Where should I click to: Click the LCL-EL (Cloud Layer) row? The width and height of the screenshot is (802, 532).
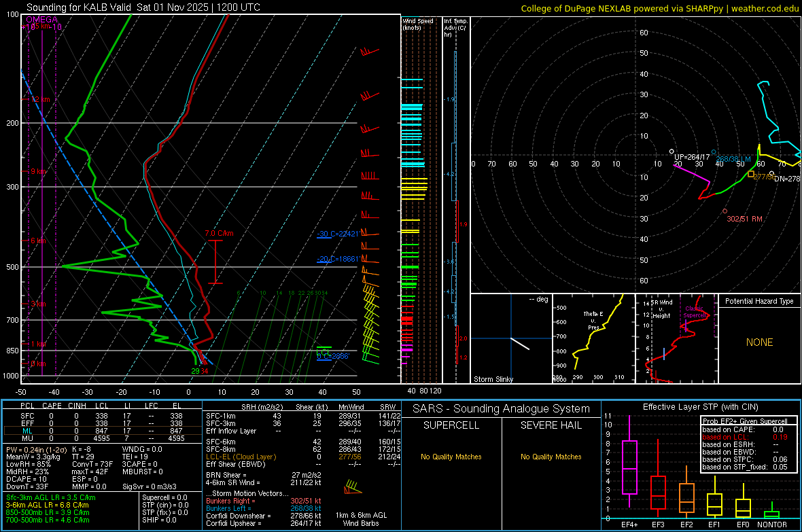point(303,457)
